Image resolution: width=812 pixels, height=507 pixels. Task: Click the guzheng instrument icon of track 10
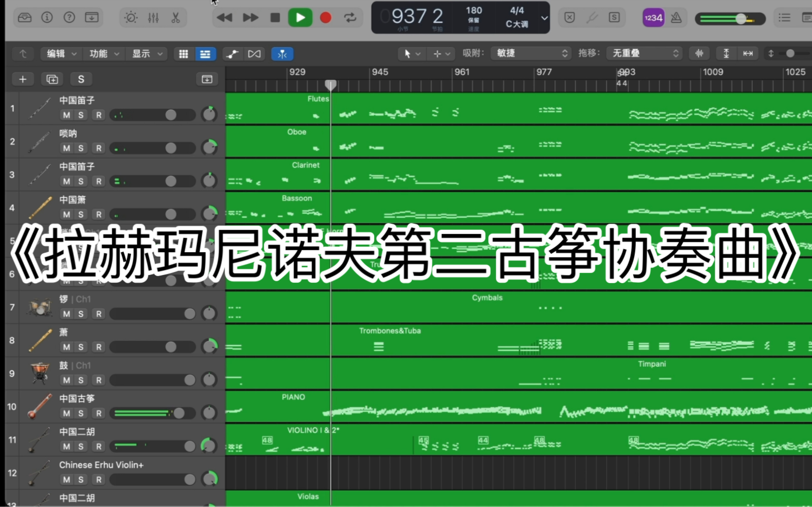tap(40, 407)
